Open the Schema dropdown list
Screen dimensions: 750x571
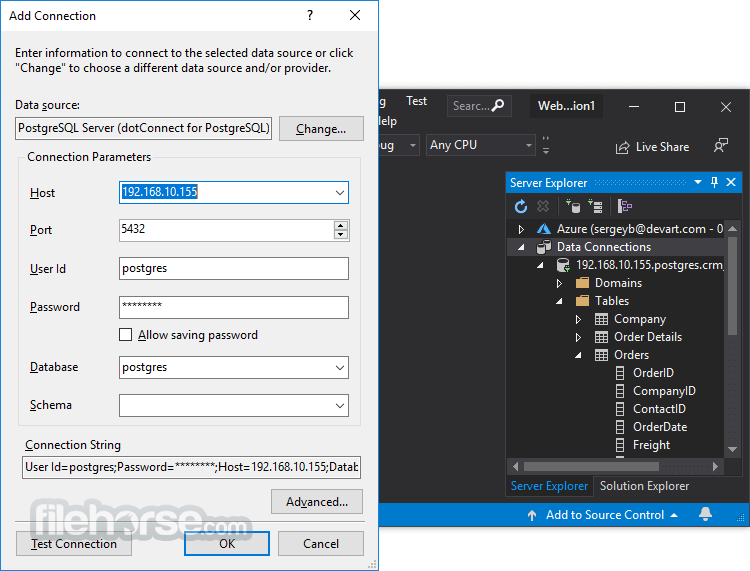coord(340,406)
